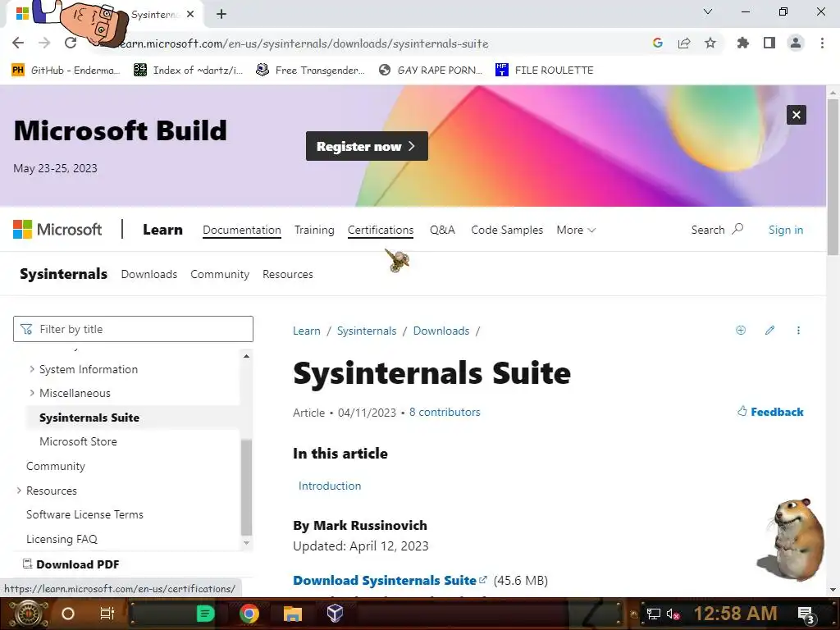Open notification center icon
This screenshot has width=840, height=630.
coord(806,615)
